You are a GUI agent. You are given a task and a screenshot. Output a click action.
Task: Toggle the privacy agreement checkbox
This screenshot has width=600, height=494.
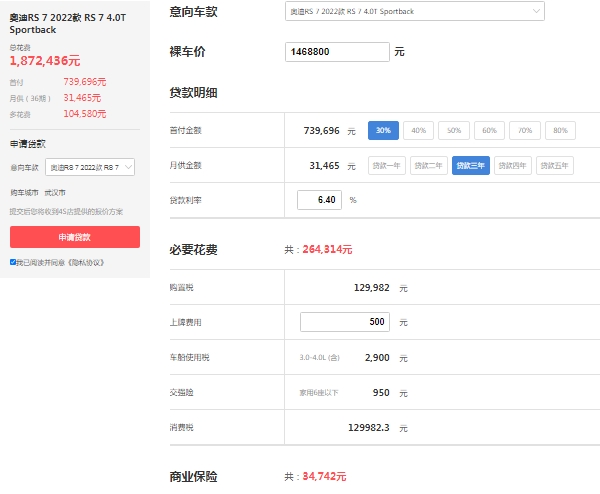[13, 262]
